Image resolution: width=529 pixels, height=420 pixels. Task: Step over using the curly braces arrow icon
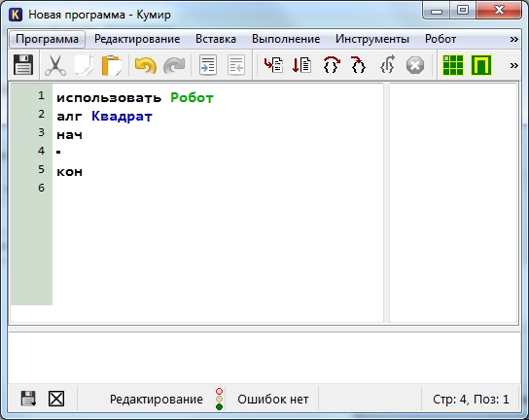click(332, 65)
